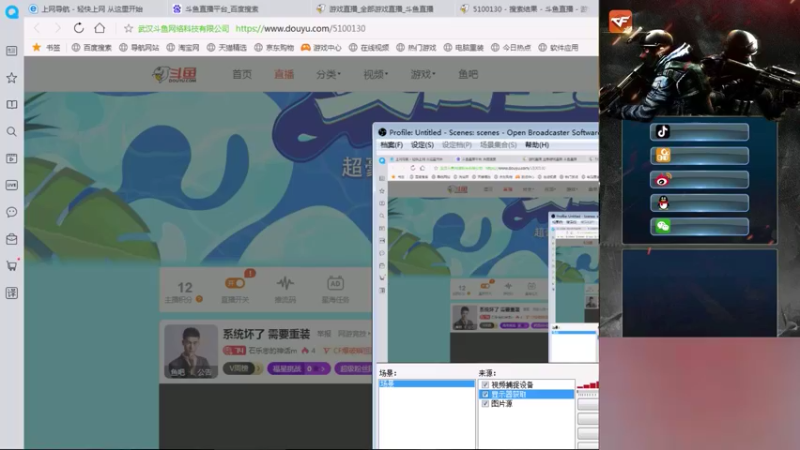Open the 游戏中心 gamepad bookmark
Viewport: 800px width, 450px height.
[321, 47]
